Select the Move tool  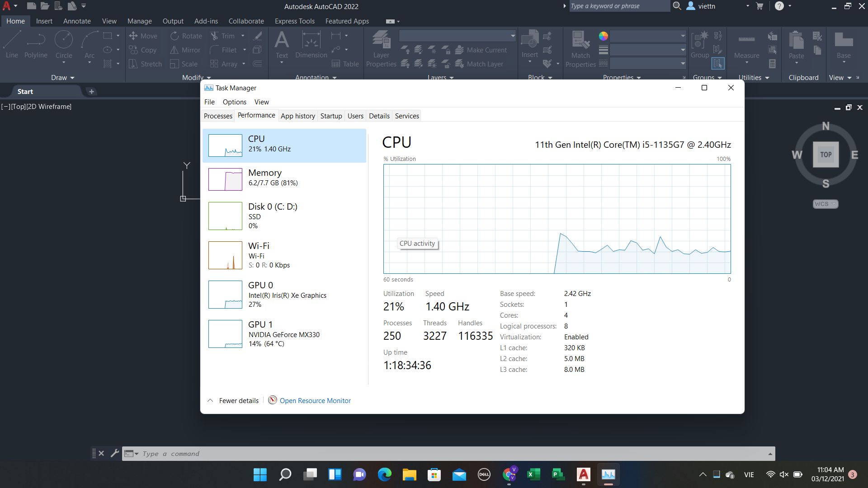pos(143,36)
